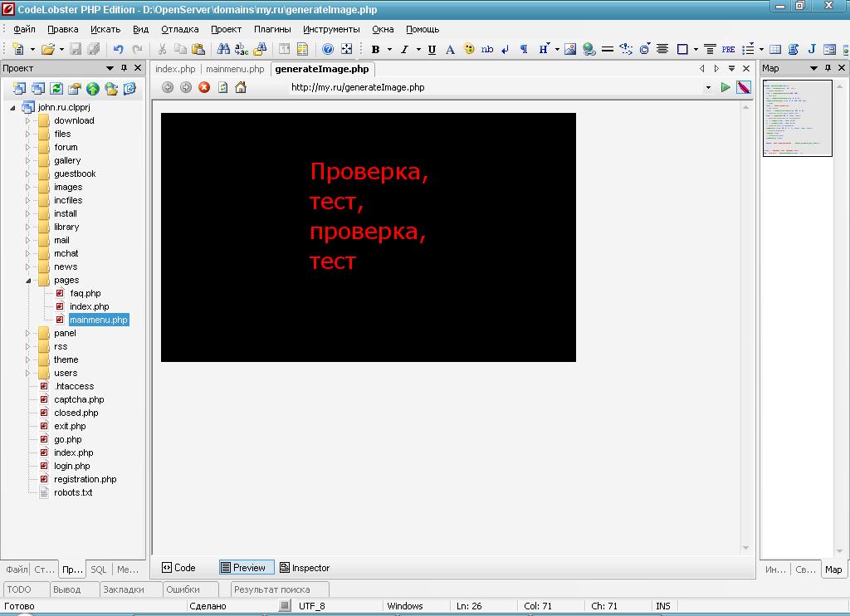Click the Undo arrow in toolbar
This screenshot has height=616, width=850.
(x=118, y=50)
